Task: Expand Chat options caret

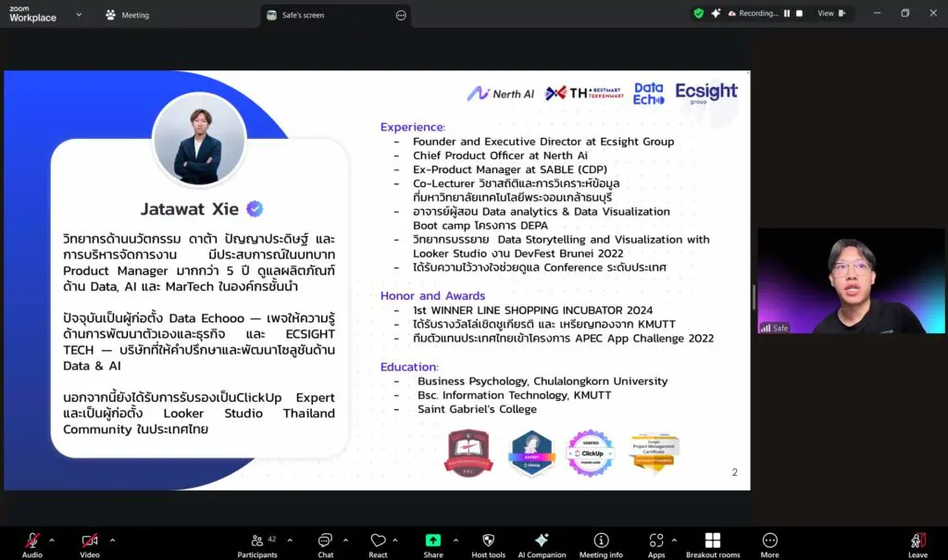Action: [346, 540]
